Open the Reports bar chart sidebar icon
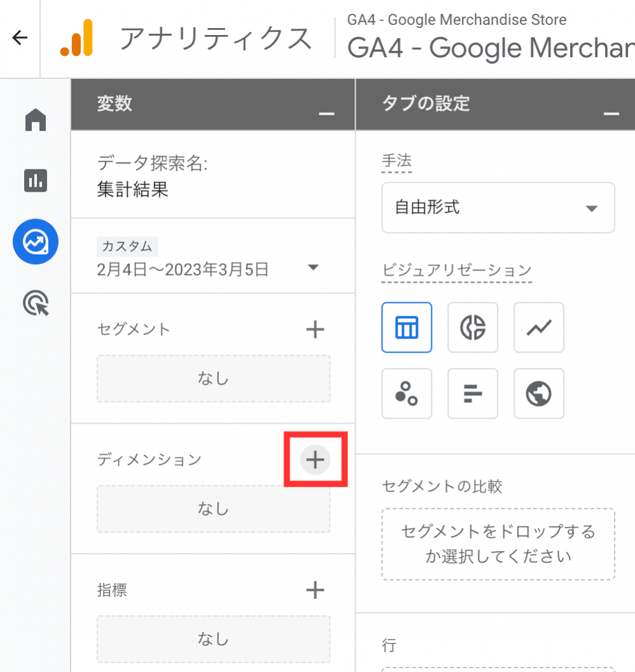 [x=36, y=181]
